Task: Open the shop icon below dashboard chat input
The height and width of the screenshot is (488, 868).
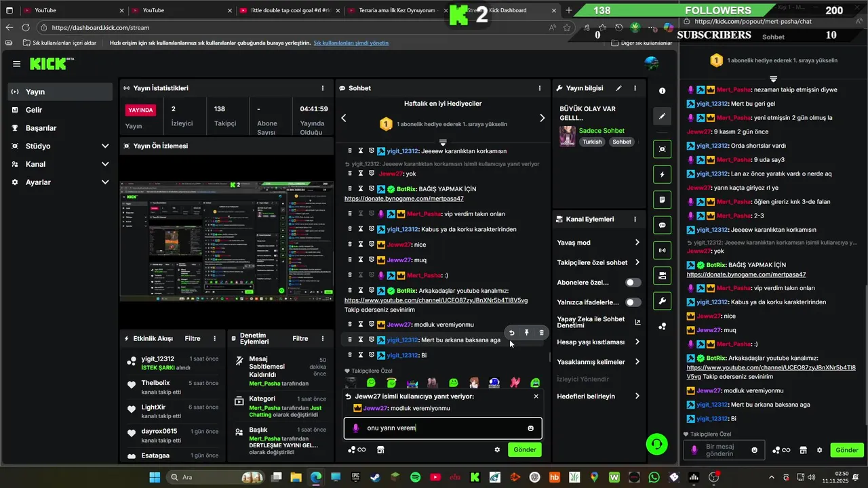Action: [x=380, y=449]
